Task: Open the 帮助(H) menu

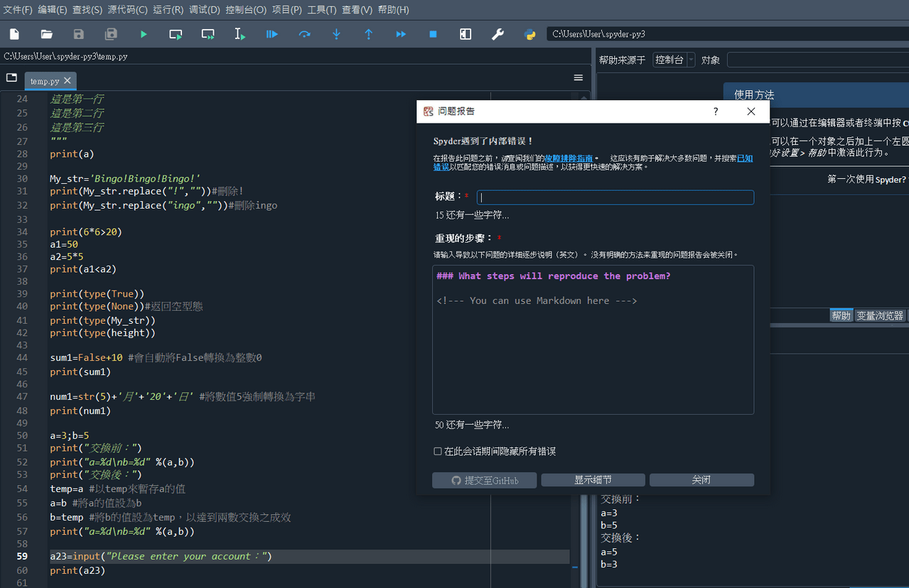Action: [393, 10]
